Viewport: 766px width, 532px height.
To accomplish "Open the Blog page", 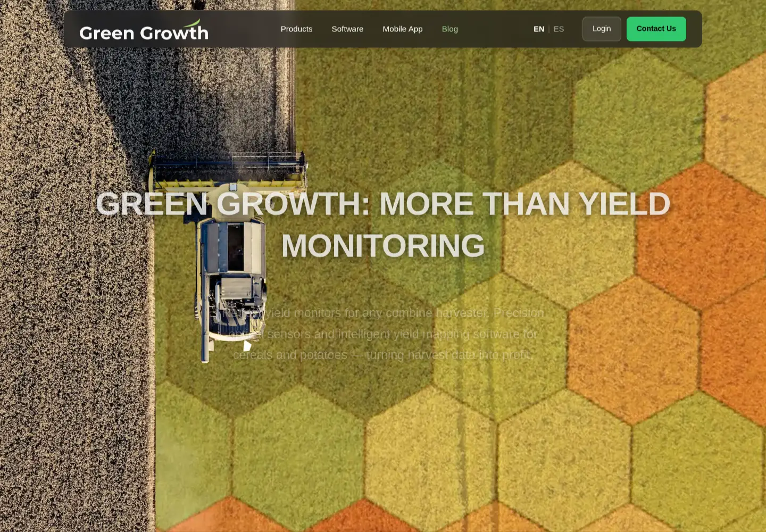I will pos(450,29).
